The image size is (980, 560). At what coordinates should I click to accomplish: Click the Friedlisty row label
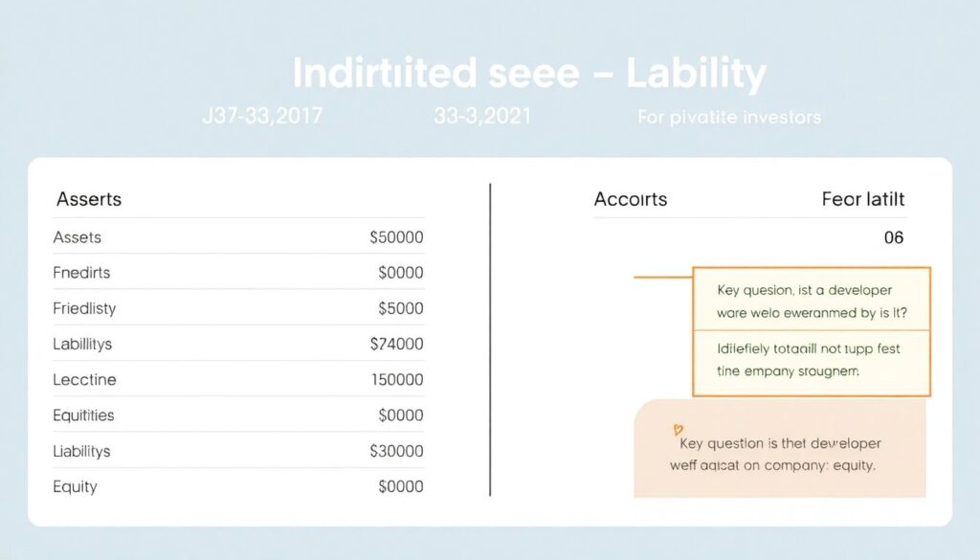tap(86, 308)
